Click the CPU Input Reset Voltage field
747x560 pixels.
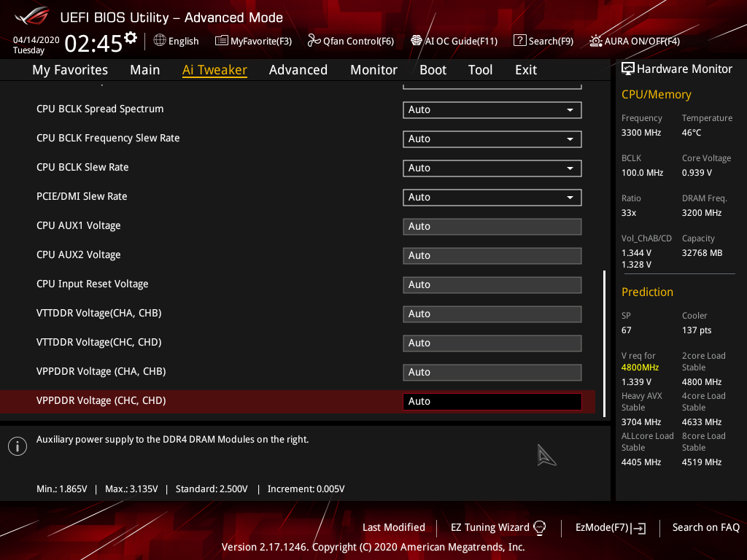click(x=492, y=285)
